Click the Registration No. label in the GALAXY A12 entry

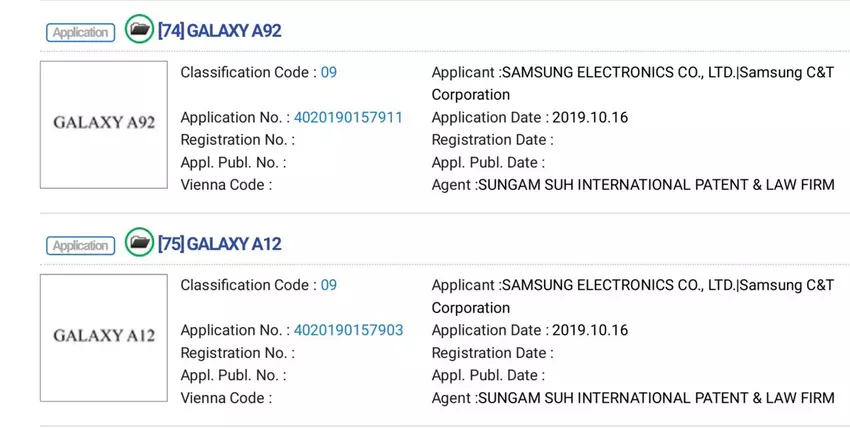click(x=237, y=352)
